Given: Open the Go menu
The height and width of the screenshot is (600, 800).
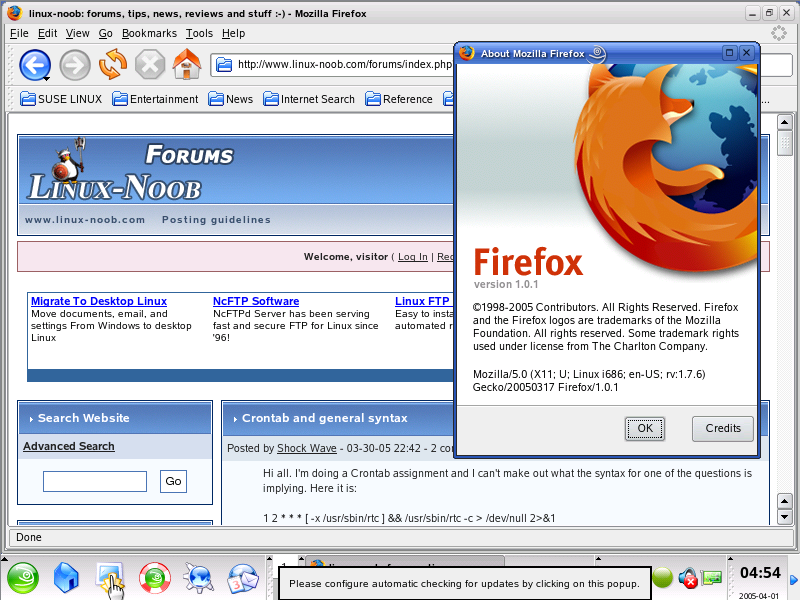Looking at the screenshot, I should 105,33.
